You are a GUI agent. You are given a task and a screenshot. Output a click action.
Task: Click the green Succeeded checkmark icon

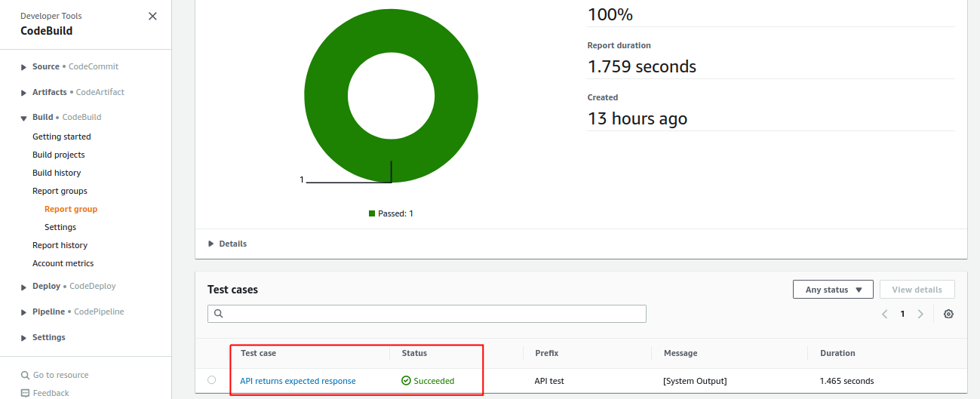point(406,381)
